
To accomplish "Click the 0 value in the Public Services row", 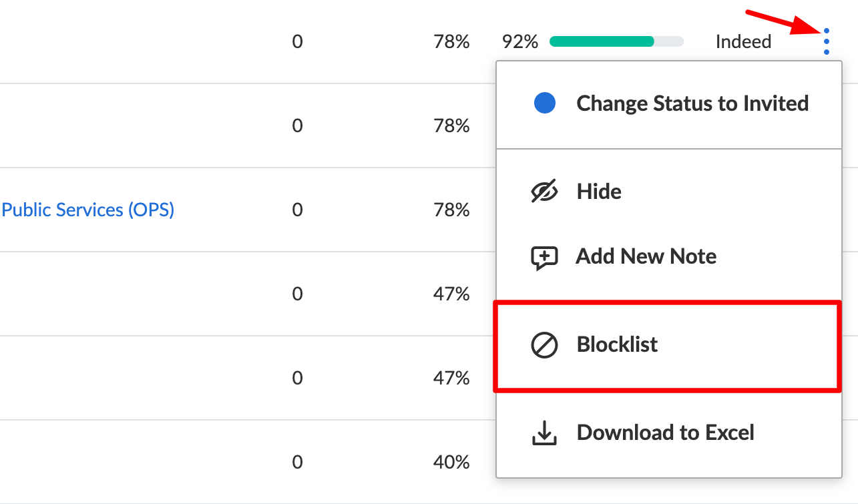I will (297, 210).
